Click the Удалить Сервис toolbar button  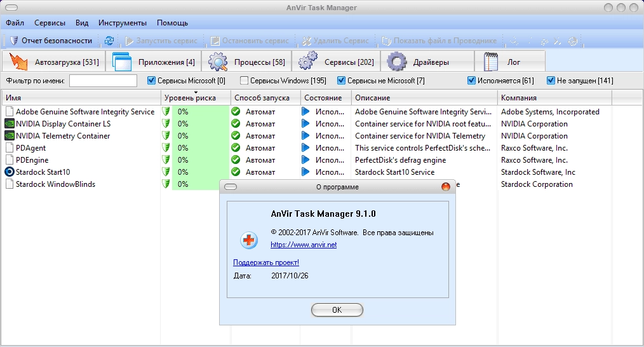point(335,41)
